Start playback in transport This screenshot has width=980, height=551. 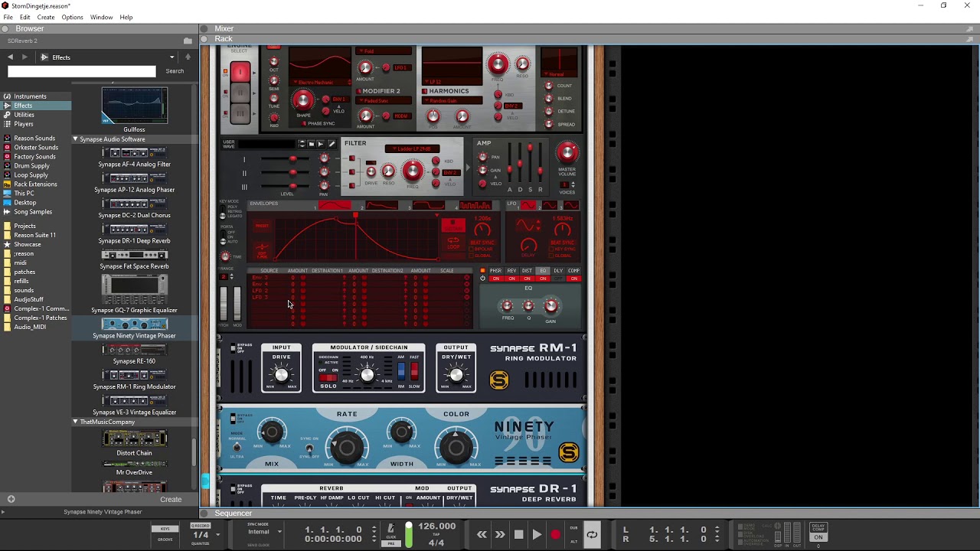(x=537, y=535)
